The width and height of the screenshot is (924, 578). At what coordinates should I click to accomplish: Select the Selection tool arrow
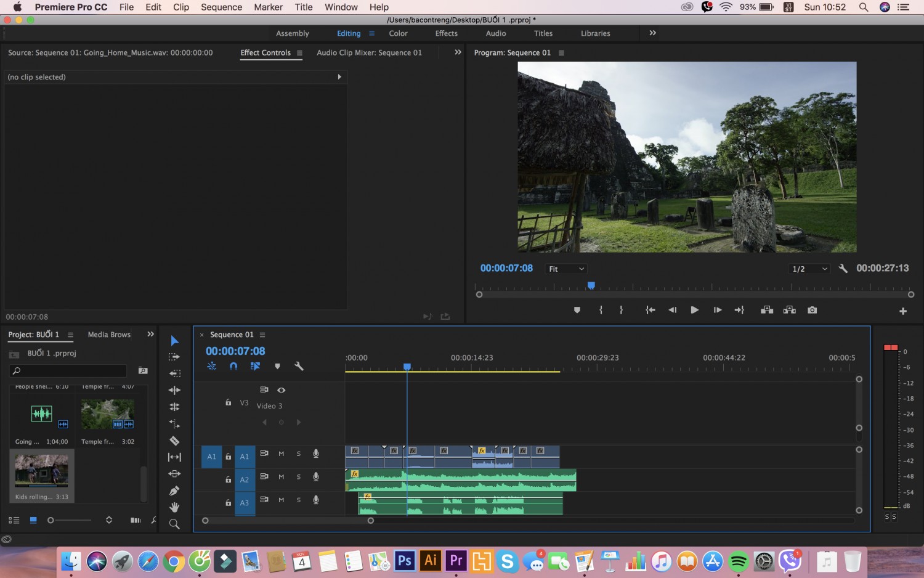(x=174, y=341)
